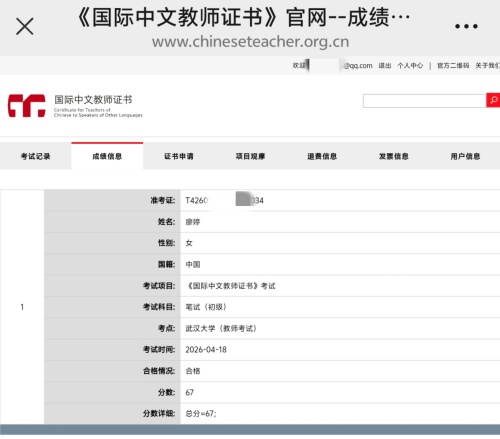Open the 用户信息 tab
500x439 pixels.
click(465, 156)
